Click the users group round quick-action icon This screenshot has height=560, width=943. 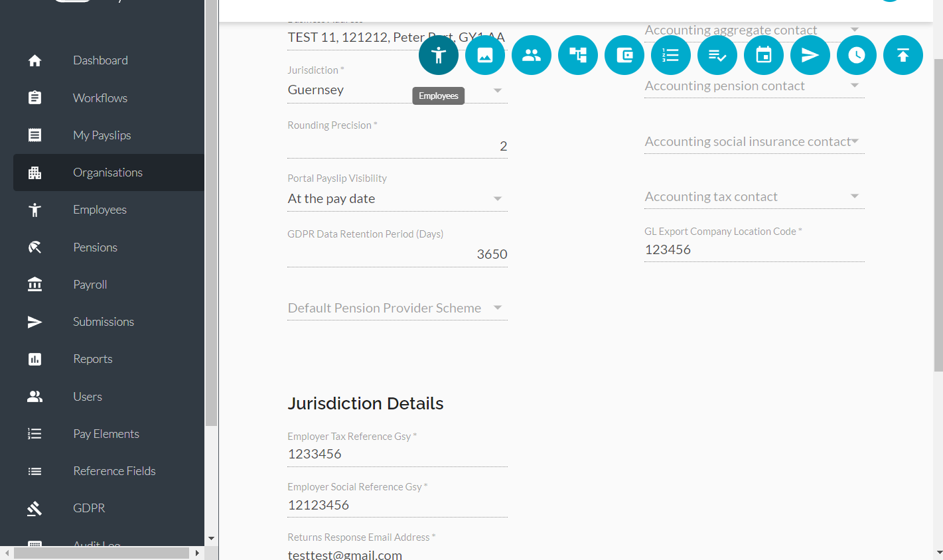pos(532,55)
